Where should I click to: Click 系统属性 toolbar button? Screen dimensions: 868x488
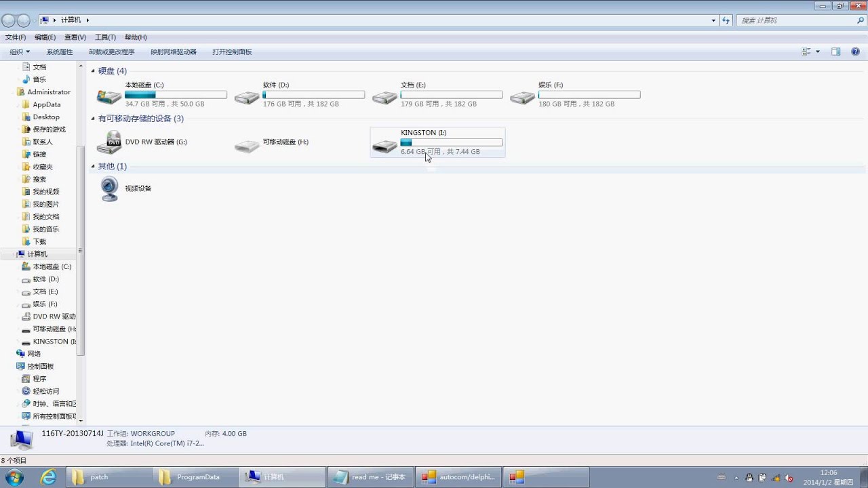pos(60,52)
